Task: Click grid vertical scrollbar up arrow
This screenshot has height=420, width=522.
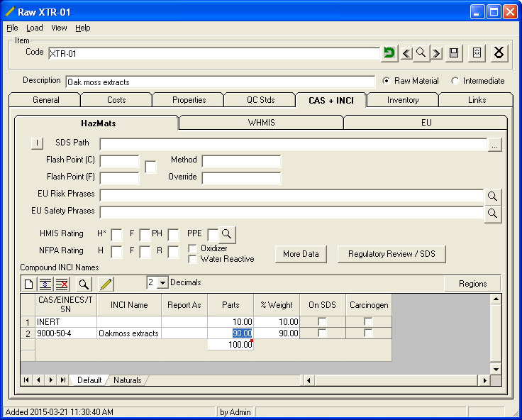Action: click(x=496, y=299)
